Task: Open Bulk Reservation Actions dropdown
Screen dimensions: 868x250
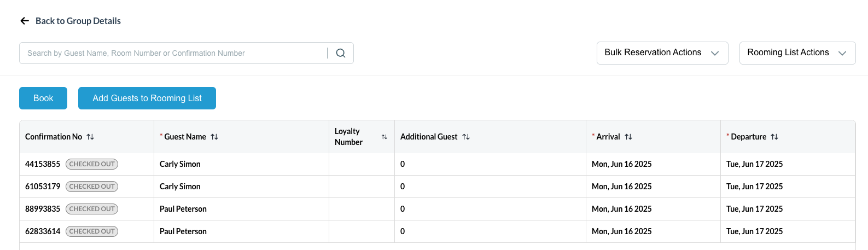Action: click(x=662, y=53)
